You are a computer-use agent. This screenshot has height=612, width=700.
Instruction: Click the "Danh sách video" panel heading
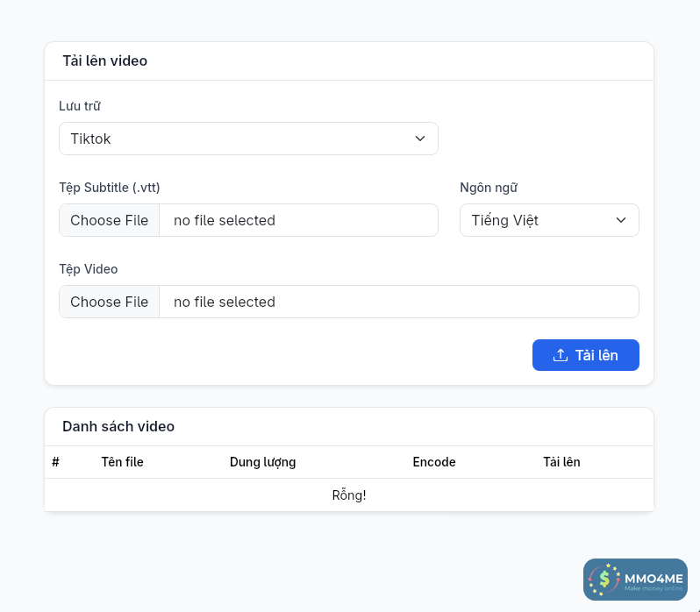pos(118,426)
